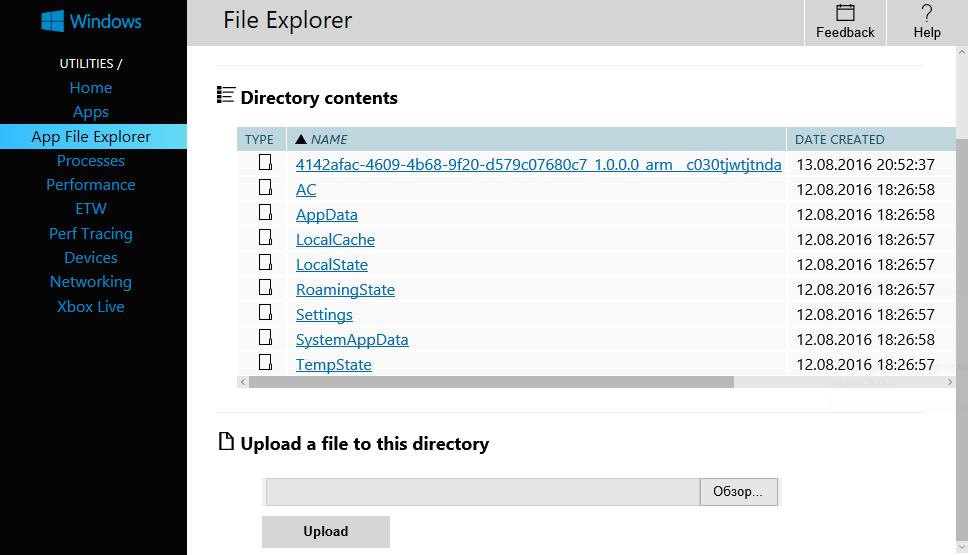Click folder icon beside LocalCache row
968x555 pixels.
point(265,238)
